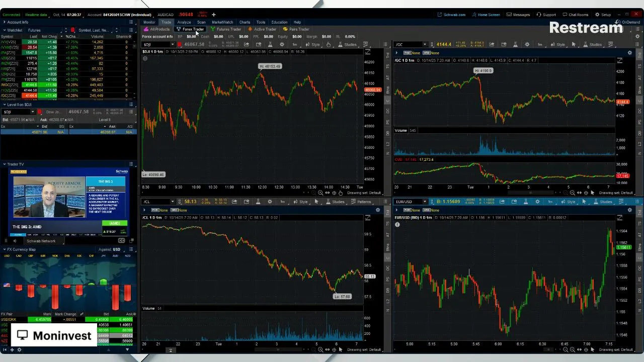
Task: Toggle the OC side panel on the $DJI chart
Action: pyautogui.click(x=388, y=110)
